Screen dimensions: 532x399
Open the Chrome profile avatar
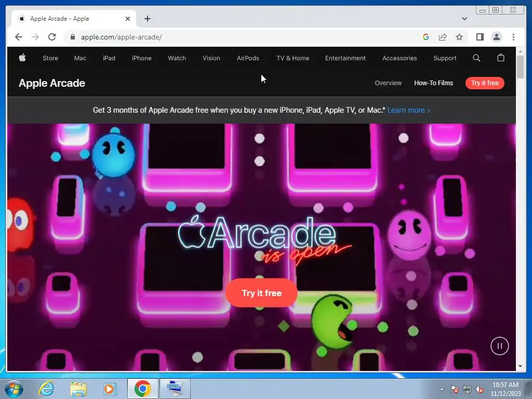496,37
